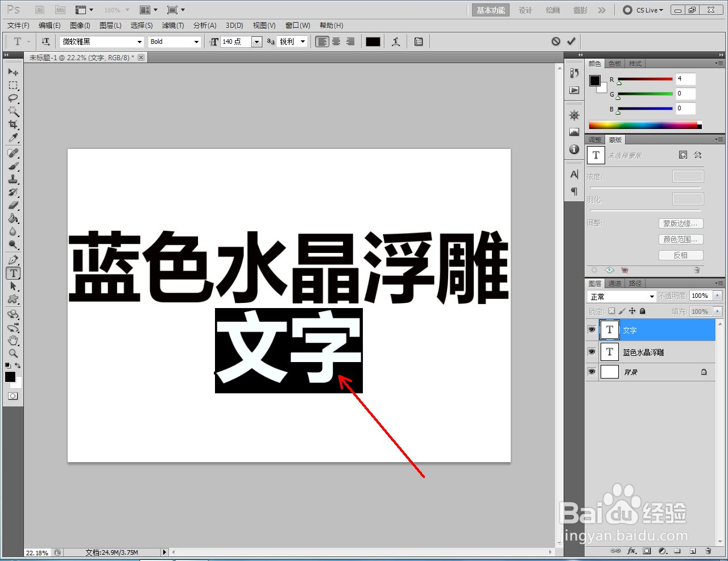This screenshot has width=728, height=561.
Task: Open 图层(L) menu
Action: [110, 26]
